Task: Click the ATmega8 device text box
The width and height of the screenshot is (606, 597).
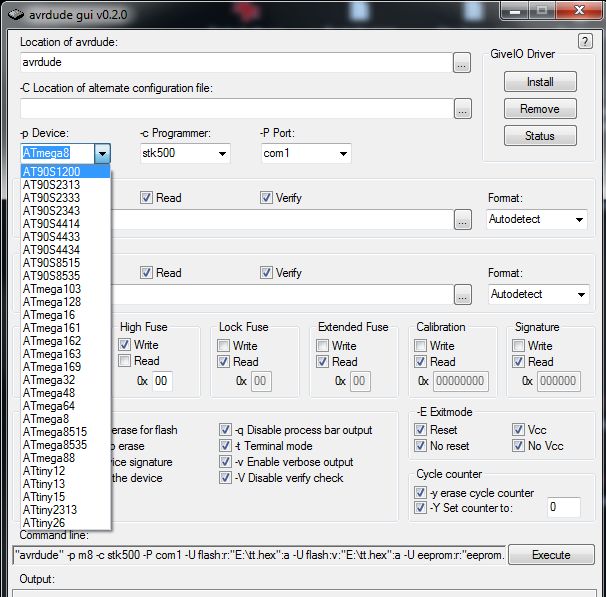Action: (58, 153)
